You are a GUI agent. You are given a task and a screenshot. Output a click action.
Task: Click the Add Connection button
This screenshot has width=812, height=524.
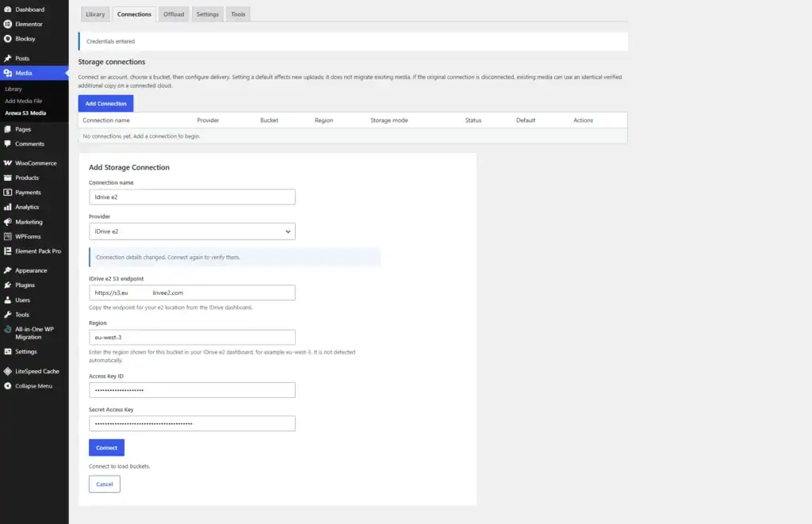click(105, 104)
